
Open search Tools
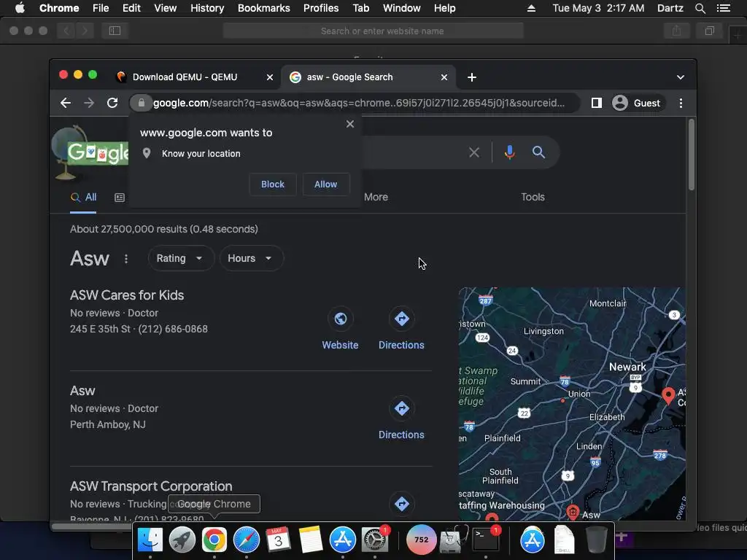[533, 197]
